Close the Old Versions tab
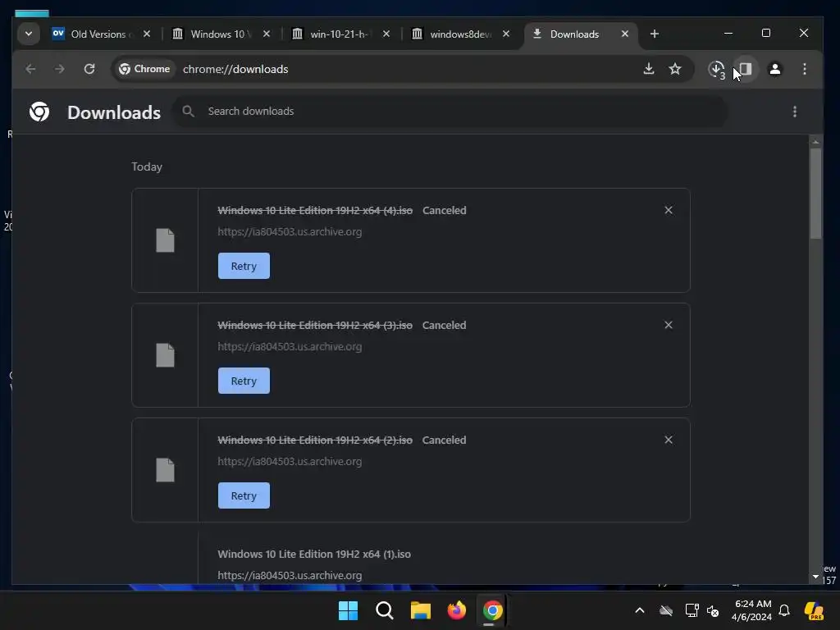 pyautogui.click(x=147, y=34)
